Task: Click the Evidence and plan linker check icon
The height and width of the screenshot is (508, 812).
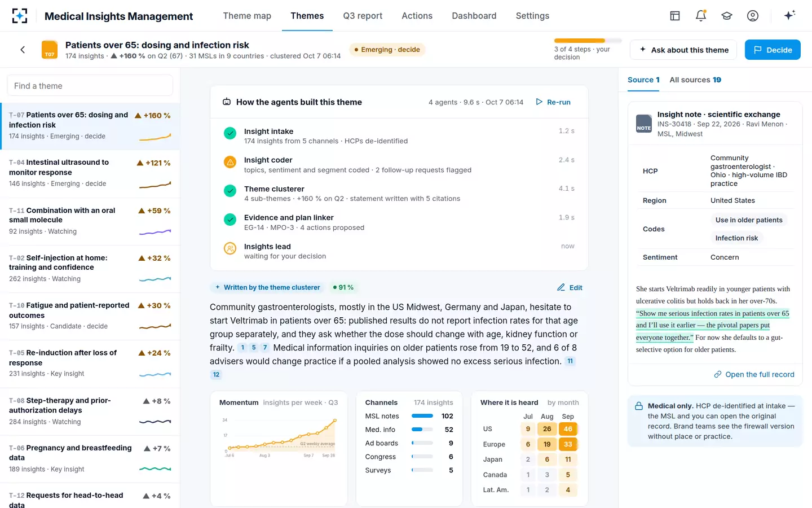Action: point(230,220)
